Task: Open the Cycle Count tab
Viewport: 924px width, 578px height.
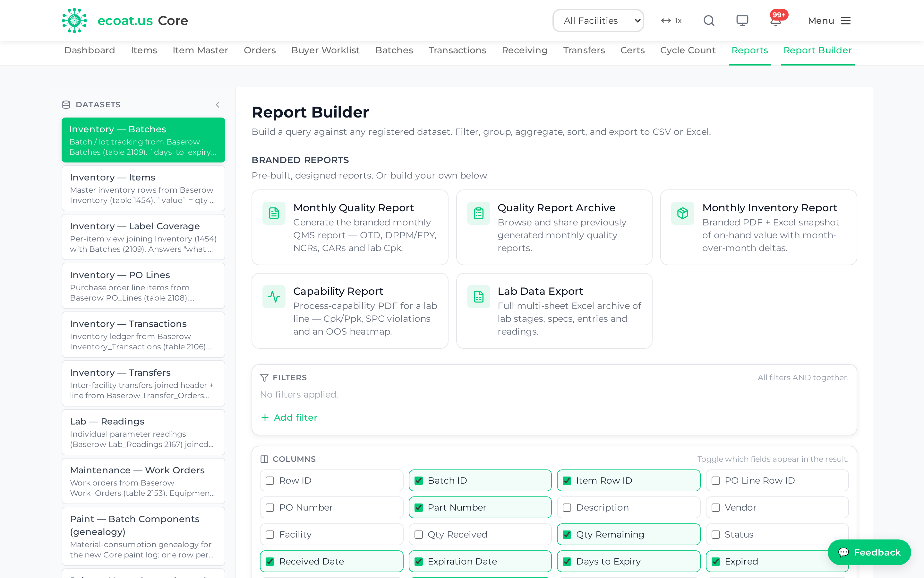Action: coord(688,50)
